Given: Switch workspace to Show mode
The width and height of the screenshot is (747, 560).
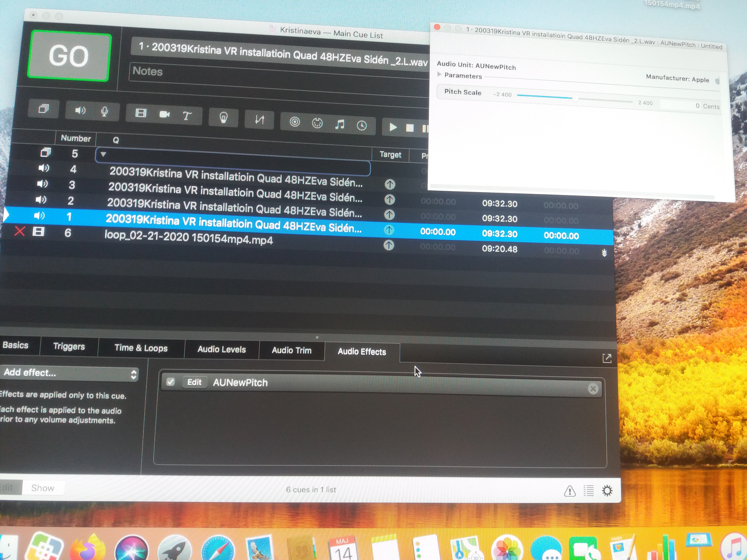Looking at the screenshot, I should click(43, 488).
